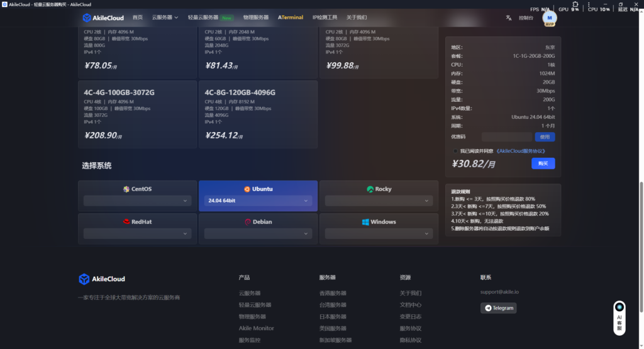Click the Telegram contact button

[x=499, y=308]
